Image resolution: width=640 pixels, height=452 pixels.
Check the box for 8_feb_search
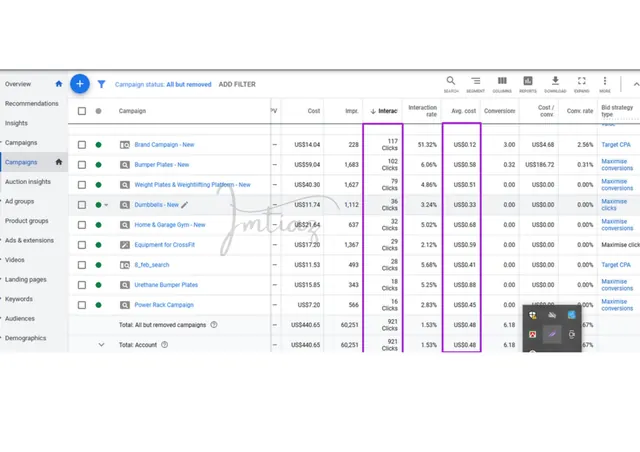coord(82,265)
